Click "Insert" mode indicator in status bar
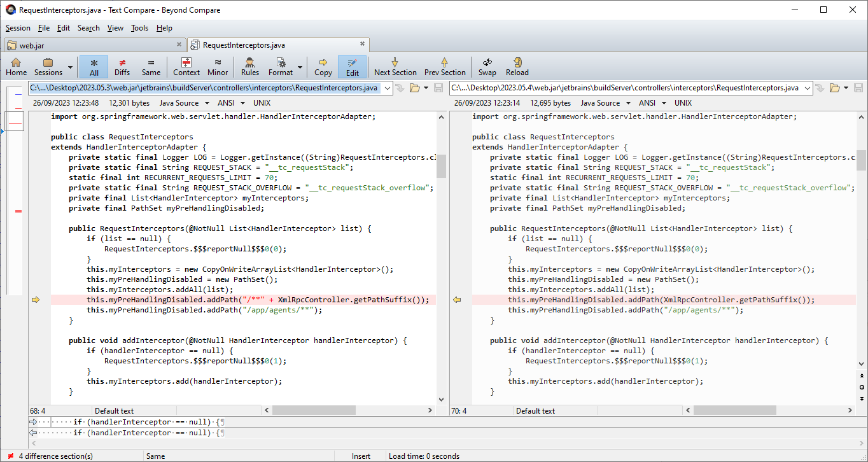Viewport: 868px width, 462px height. [x=361, y=456]
